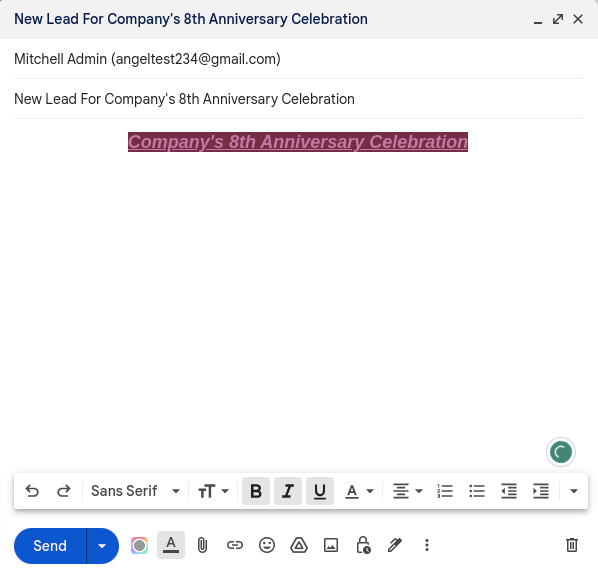Open the Sans Serif font dropdown
598x576 pixels.
pos(135,491)
